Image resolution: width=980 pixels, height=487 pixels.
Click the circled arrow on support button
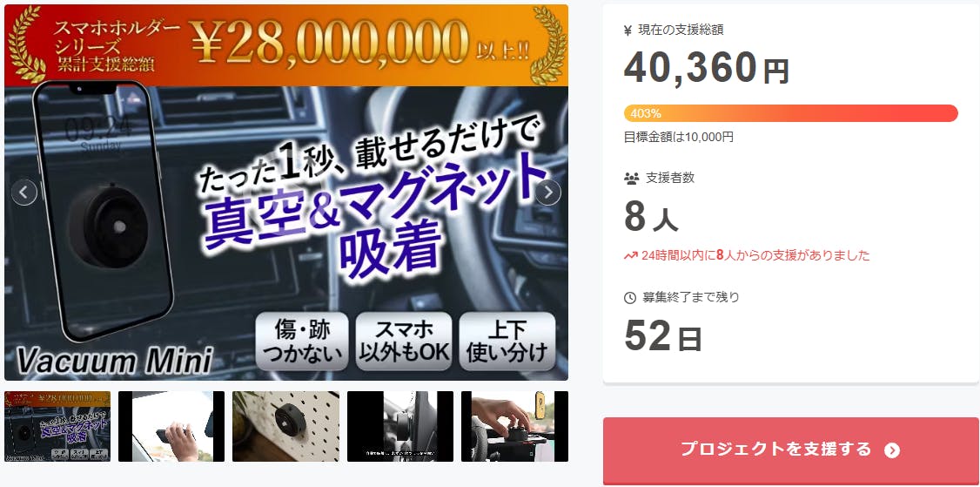pos(892,450)
